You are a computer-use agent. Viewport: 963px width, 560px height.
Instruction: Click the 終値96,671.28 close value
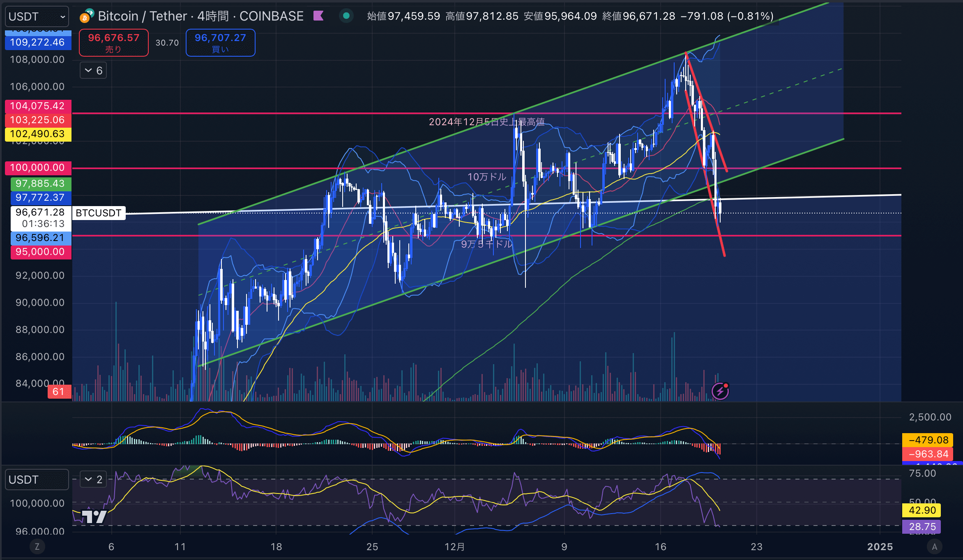(639, 16)
